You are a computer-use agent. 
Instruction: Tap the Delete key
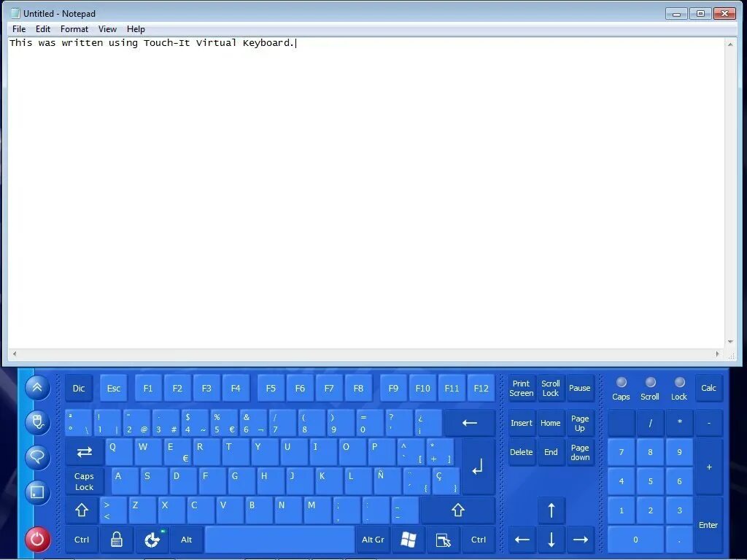(521, 452)
